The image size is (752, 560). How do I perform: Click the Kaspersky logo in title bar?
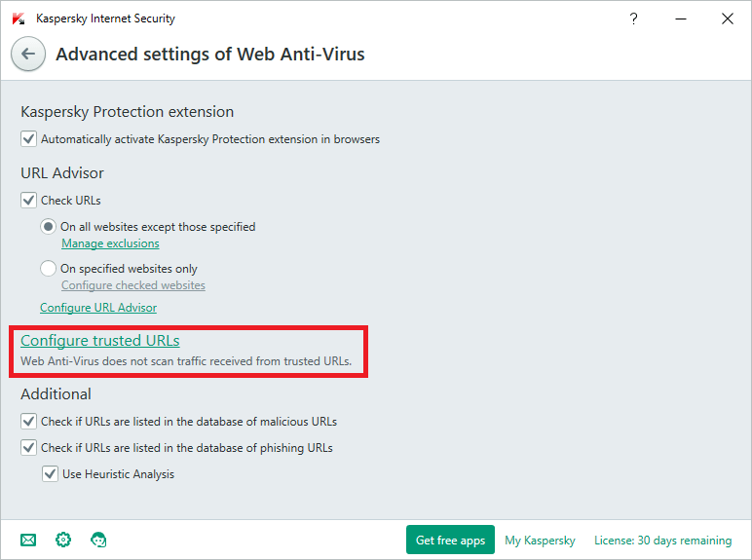click(19, 19)
